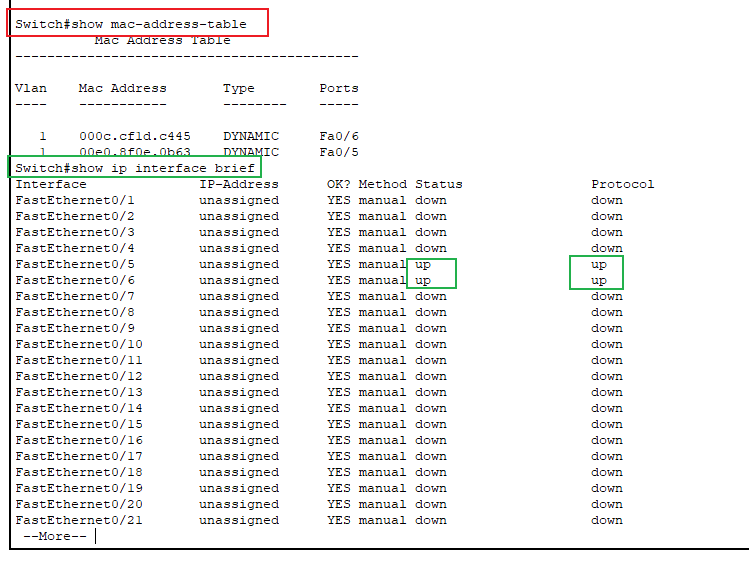Select FastEthernet0/10 interface name

pyautogui.click(x=79, y=344)
